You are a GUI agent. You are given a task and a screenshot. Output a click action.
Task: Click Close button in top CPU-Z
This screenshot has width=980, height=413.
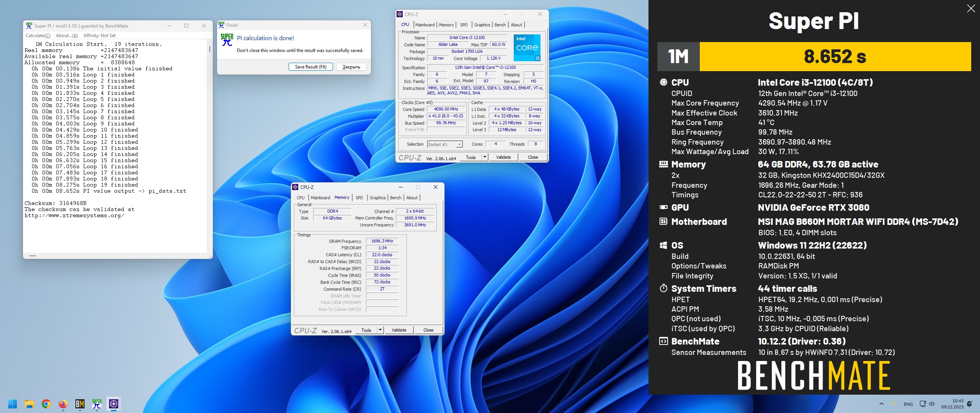tap(533, 157)
